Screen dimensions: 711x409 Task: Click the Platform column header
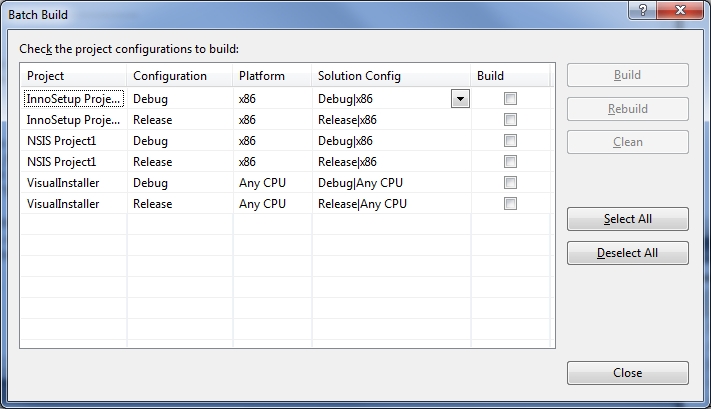point(272,76)
